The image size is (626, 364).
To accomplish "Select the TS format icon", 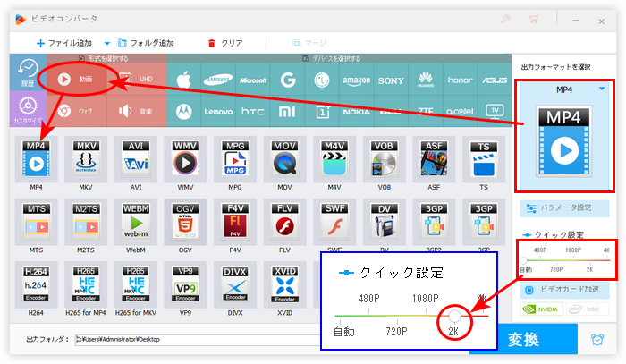I will 484,159.
